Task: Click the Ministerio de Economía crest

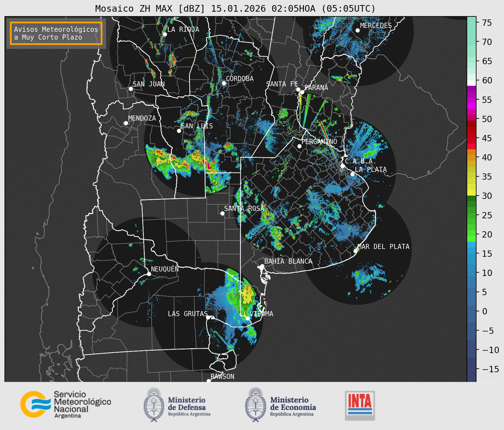Action: click(x=255, y=405)
